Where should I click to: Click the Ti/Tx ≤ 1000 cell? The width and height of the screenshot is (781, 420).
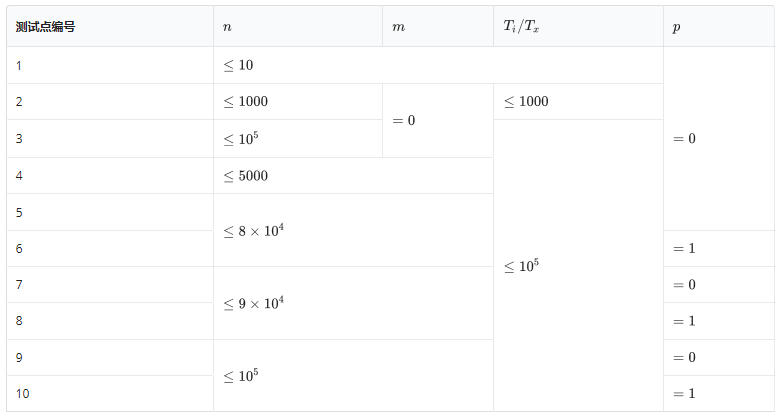526,101
